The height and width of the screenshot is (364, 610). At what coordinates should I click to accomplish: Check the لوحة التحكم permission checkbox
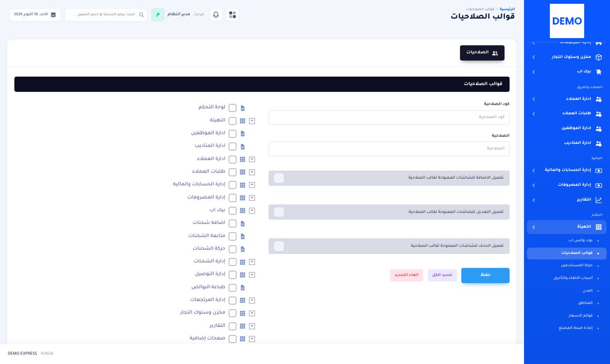[x=233, y=108]
